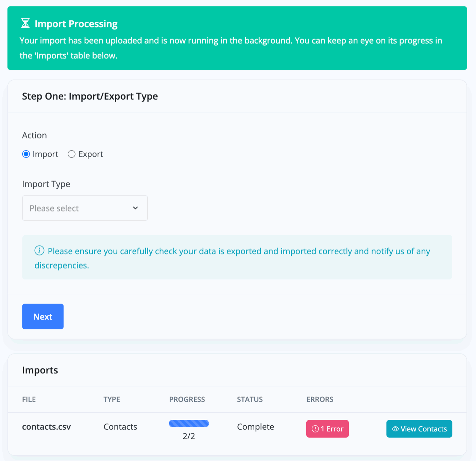Open View Contacts for contacts.csv
Screen dimensions: 476x461
419,429
